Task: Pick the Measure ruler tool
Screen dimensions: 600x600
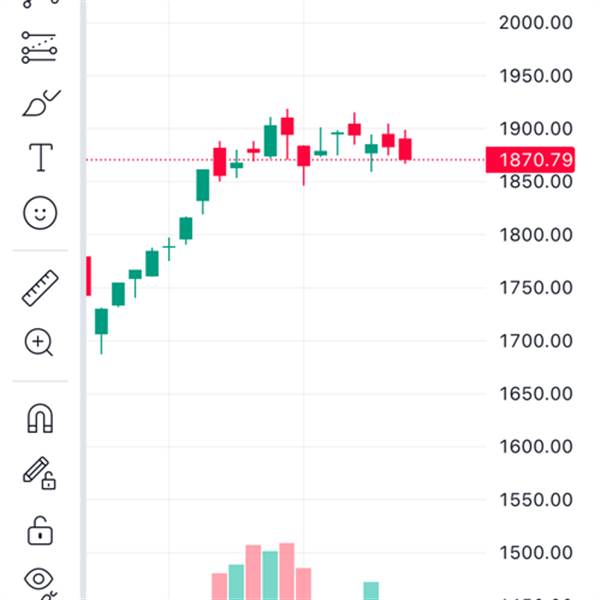Action: 40,288
